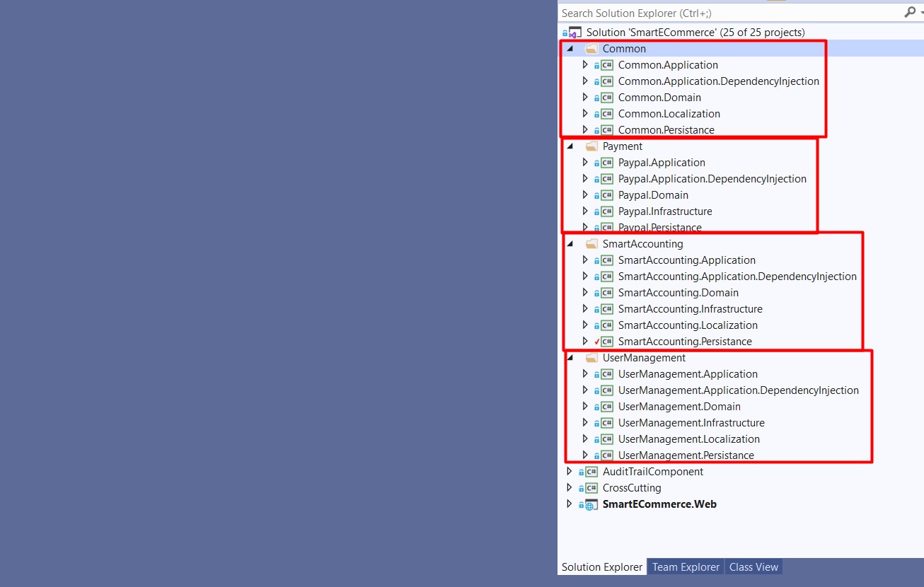Expand the SmartECommerce.Web project node
The image size is (924, 587).
pos(570,504)
